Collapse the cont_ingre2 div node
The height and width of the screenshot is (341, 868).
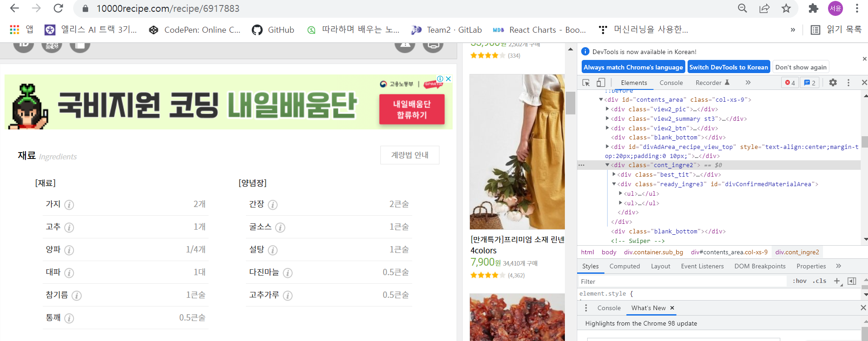[x=608, y=165]
